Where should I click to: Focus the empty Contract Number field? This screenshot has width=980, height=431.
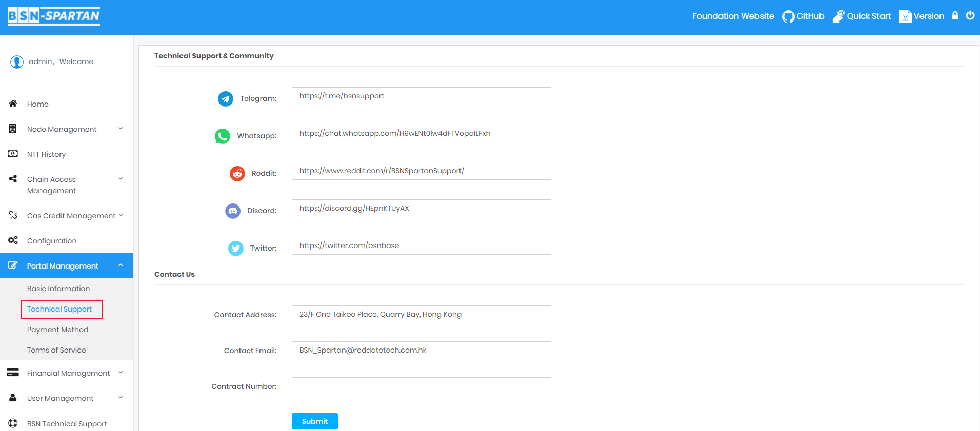tap(421, 386)
